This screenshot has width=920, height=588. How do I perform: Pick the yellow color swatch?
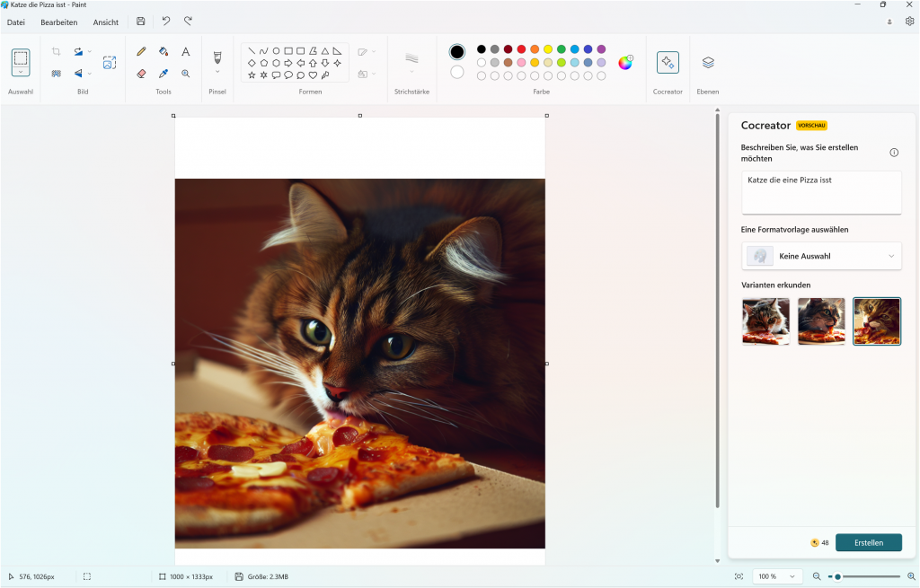coord(547,49)
